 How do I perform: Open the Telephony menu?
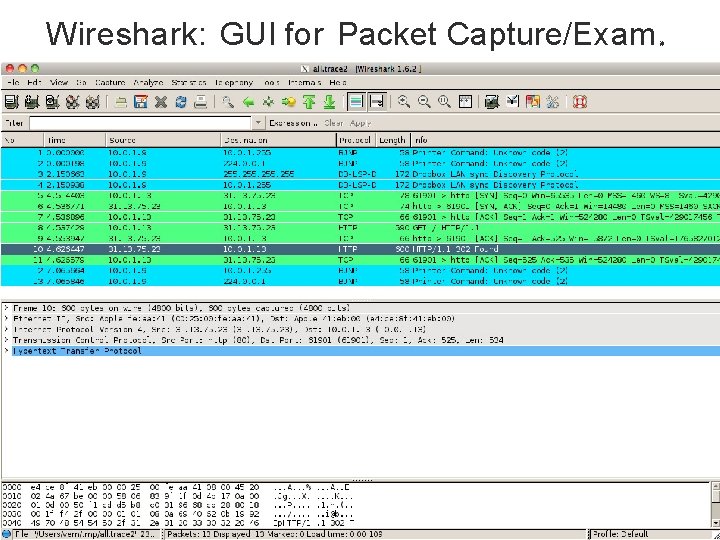point(234,83)
